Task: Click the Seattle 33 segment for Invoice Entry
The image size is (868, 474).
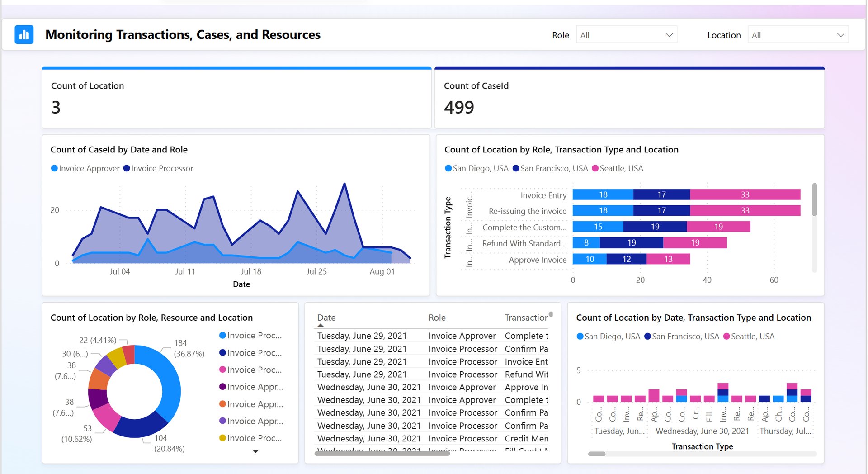Action: click(x=745, y=194)
